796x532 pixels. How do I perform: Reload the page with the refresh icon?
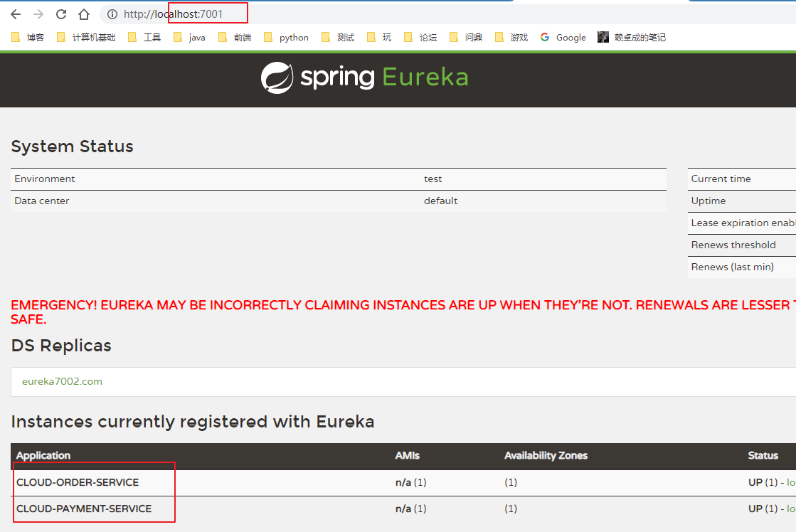[x=61, y=14]
